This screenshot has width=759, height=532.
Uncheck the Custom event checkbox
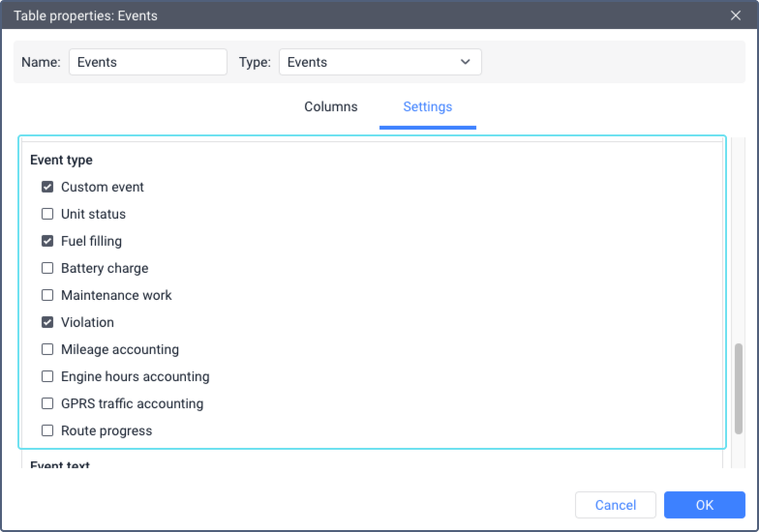pyautogui.click(x=47, y=187)
